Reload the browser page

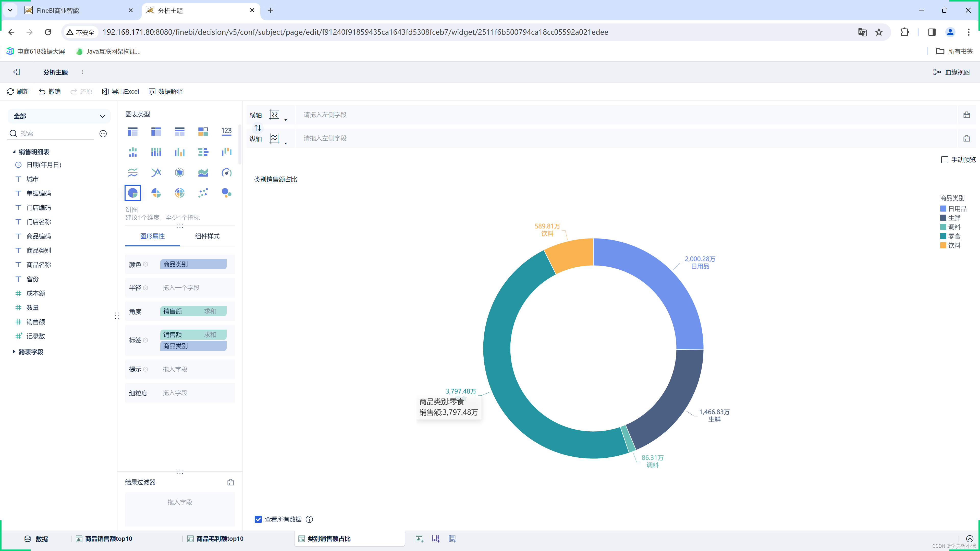pos(48,32)
